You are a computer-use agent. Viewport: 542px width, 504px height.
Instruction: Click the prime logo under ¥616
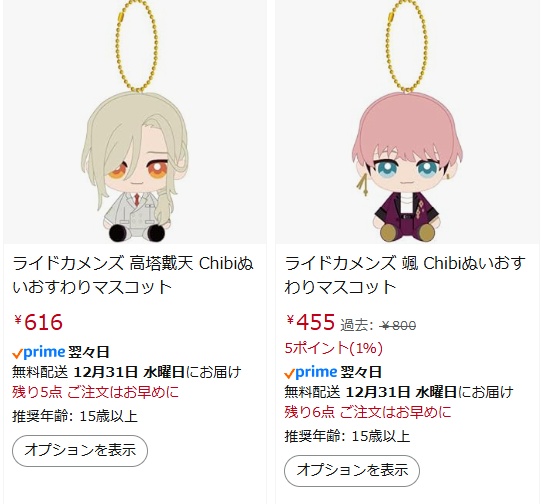[x=39, y=353]
